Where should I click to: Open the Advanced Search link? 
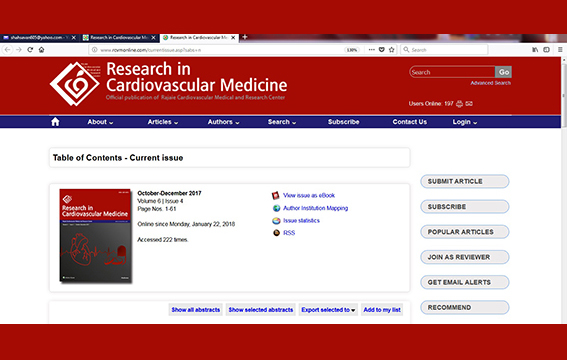tap(490, 83)
